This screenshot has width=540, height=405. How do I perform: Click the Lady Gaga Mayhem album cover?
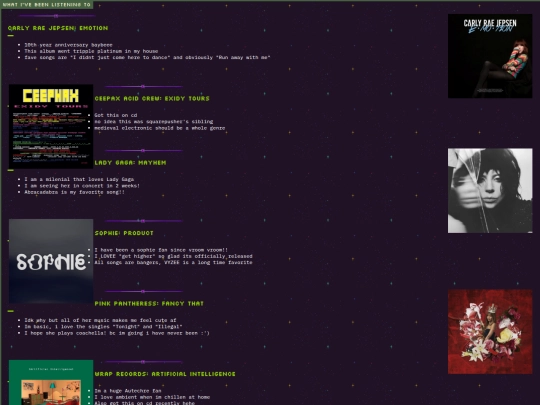490,190
